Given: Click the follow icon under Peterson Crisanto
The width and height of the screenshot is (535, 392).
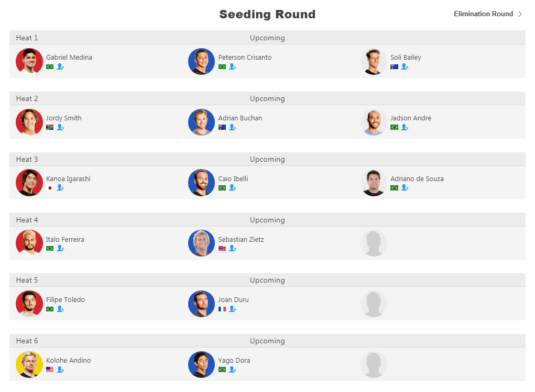Looking at the screenshot, I should tap(233, 66).
